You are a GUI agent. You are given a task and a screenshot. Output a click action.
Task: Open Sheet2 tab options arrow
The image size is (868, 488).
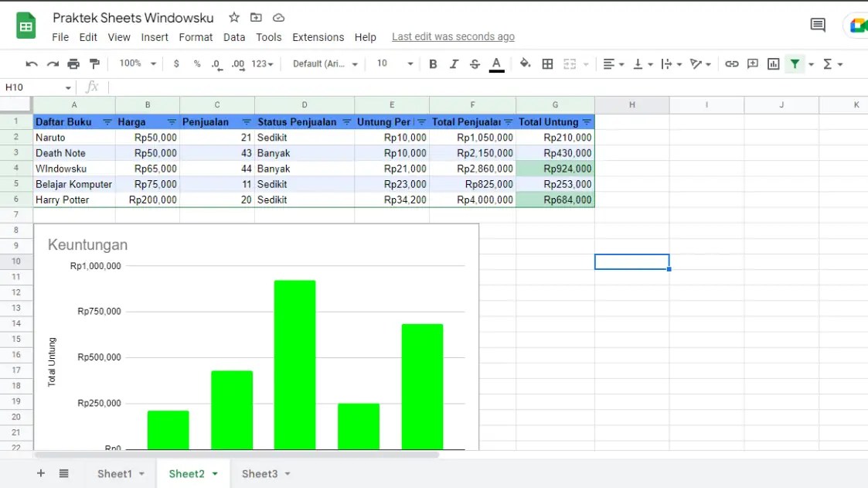tap(215, 473)
